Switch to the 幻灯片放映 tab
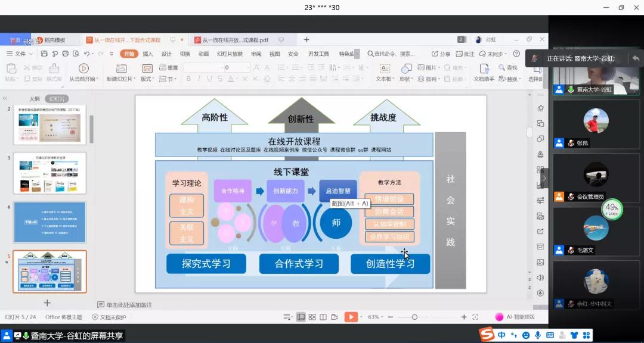The image size is (644, 343). [229, 54]
